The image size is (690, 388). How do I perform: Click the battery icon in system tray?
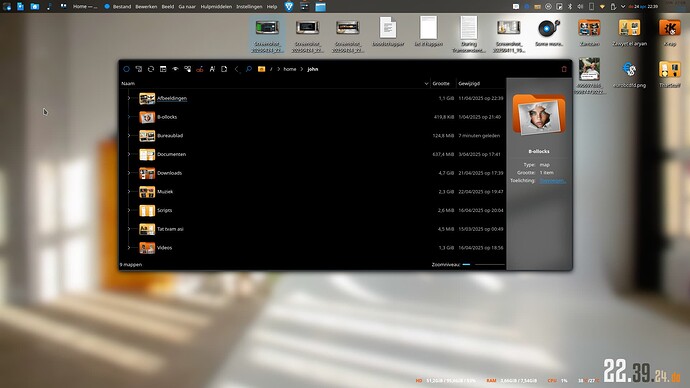(613, 7)
